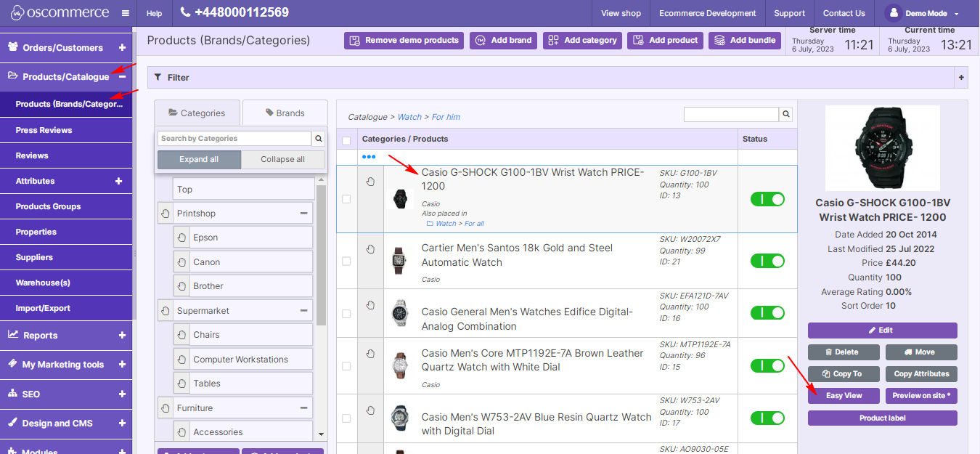The width and height of the screenshot is (980, 454).
Task: Click Easy View button
Action: point(844,396)
